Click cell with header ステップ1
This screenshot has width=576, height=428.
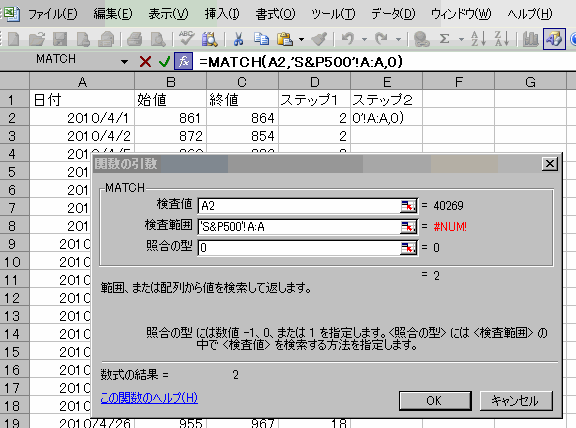[x=314, y=100]
